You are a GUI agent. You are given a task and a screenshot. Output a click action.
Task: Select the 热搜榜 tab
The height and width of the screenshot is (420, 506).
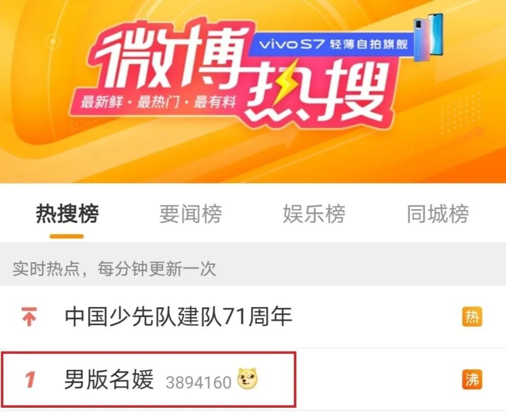67,214
